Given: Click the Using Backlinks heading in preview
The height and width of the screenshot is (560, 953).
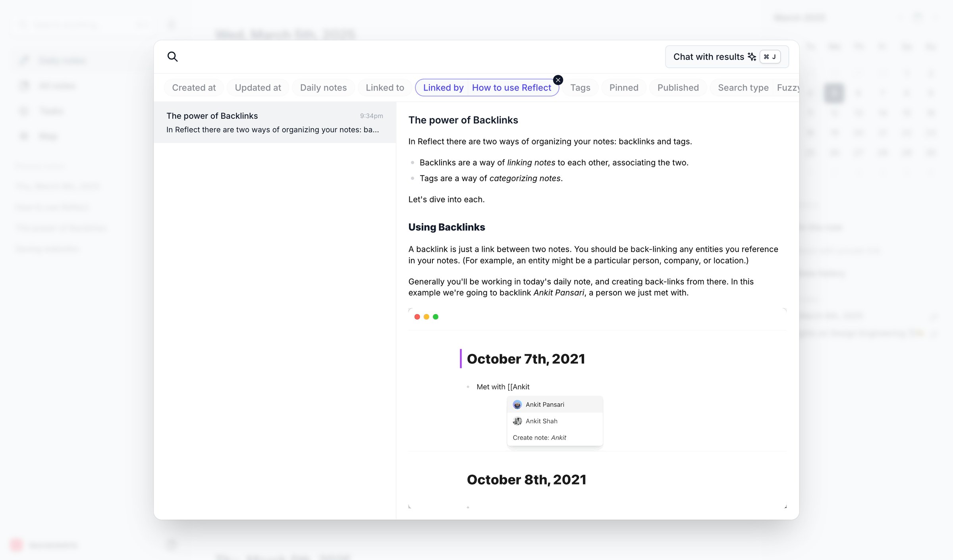Looking at the screenshot, I should tap(447, 227).
